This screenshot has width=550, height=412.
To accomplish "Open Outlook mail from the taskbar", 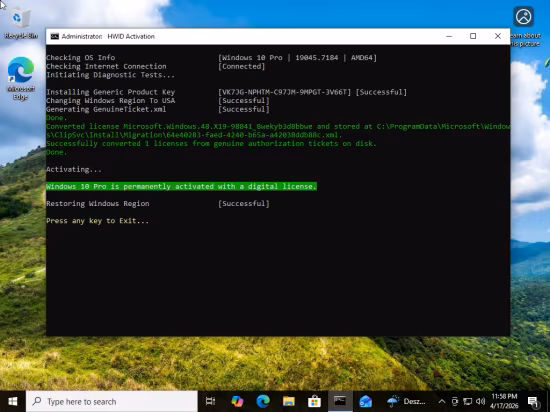I will click(365, 401).
